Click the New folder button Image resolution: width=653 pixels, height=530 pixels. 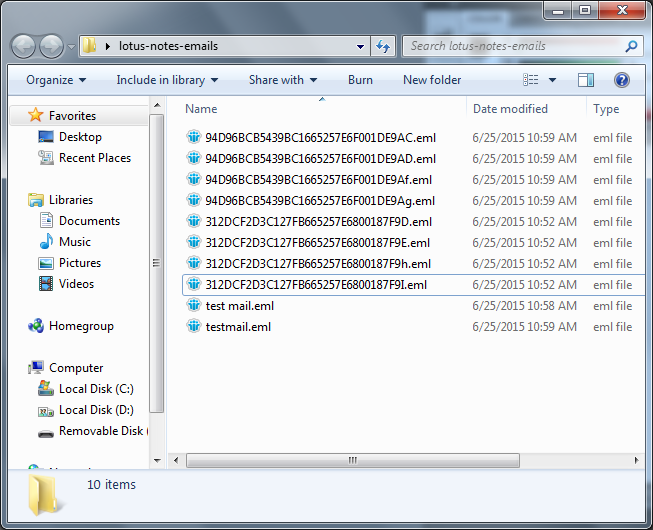pyautogui.click(x=432, y=80)
